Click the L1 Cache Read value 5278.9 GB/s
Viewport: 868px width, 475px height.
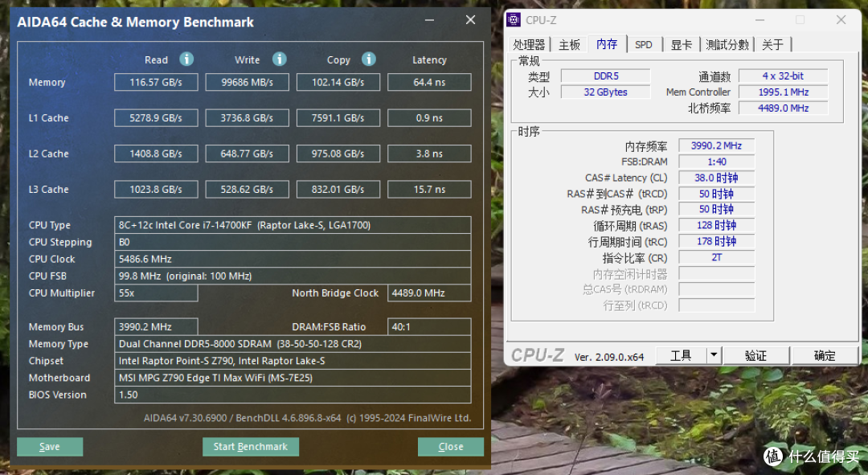(x=156, y=118)
